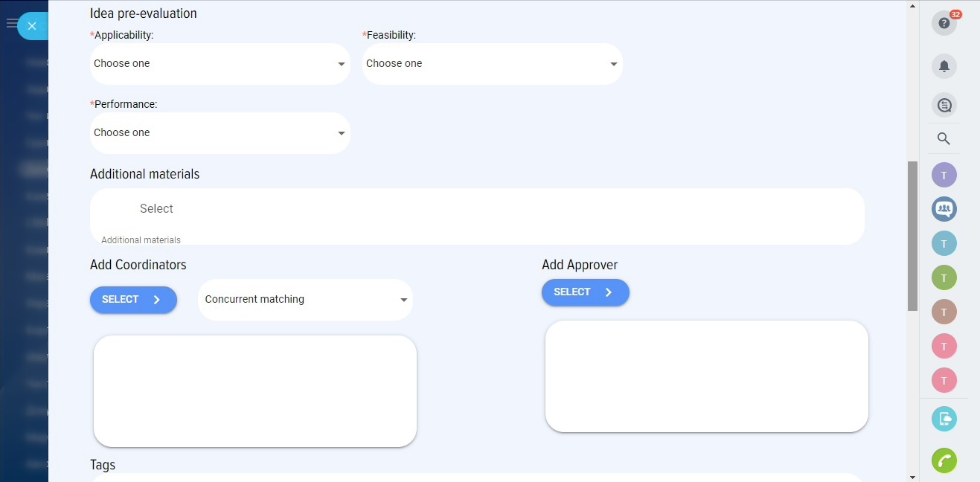The width and height of the screenshot is (980, 482).
Task: Select the purple T contact avatar
Action: pos(944,176)
